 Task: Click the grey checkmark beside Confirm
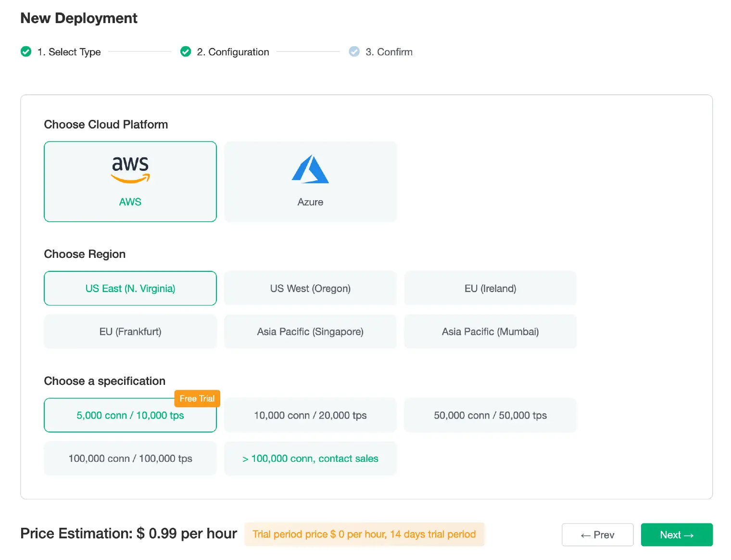pyautogui.click(x=354, y=51)
